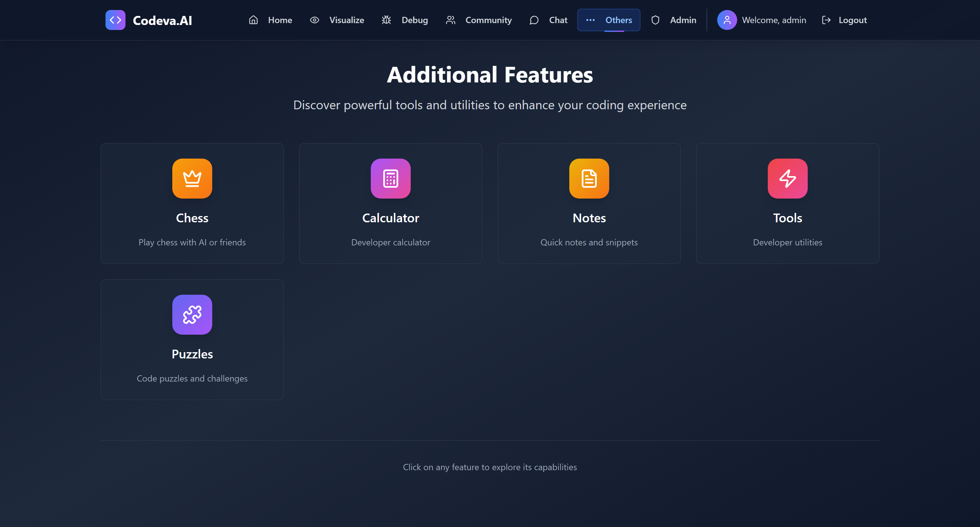Open the Puzzles card description text

192,379
